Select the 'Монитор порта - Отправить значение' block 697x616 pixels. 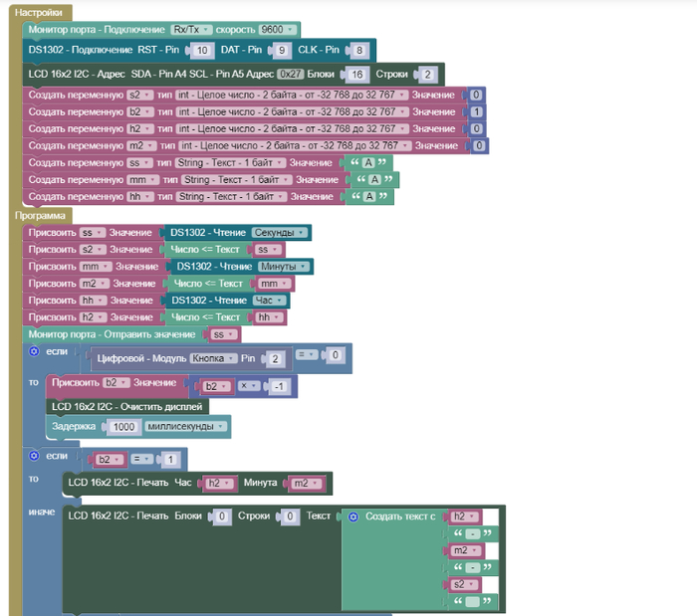coord(112,335)
